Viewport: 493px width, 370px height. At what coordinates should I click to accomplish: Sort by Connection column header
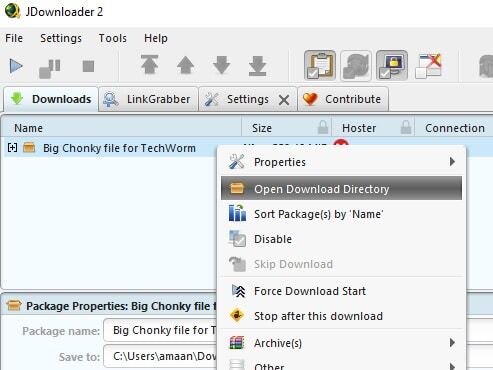pos(455,128)
